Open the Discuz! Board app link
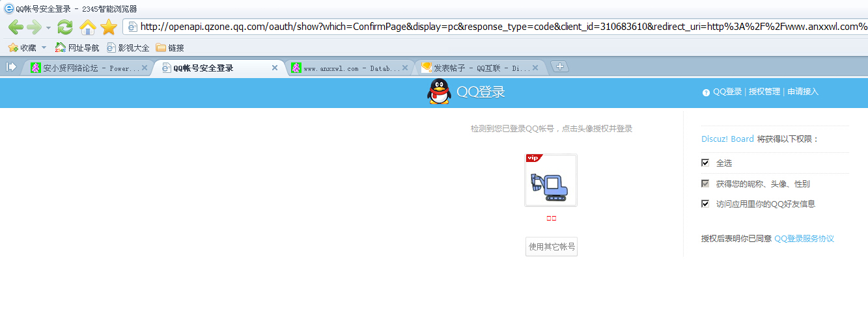868x311 pixels. (x=727, y=139)
